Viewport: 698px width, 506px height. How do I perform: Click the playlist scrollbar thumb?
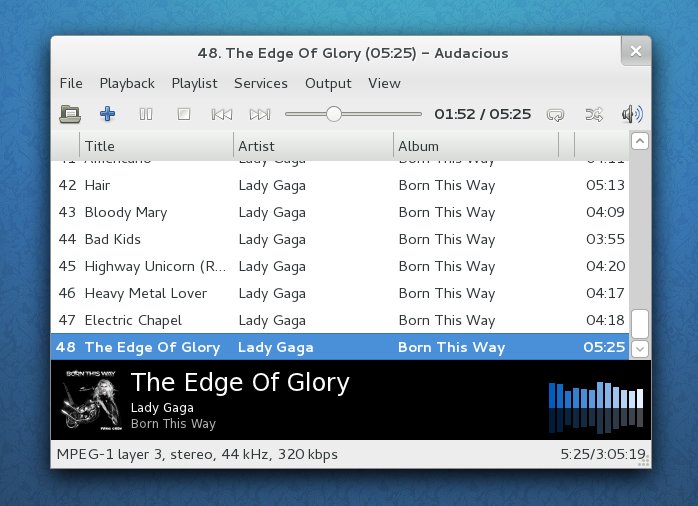point(640,324)
